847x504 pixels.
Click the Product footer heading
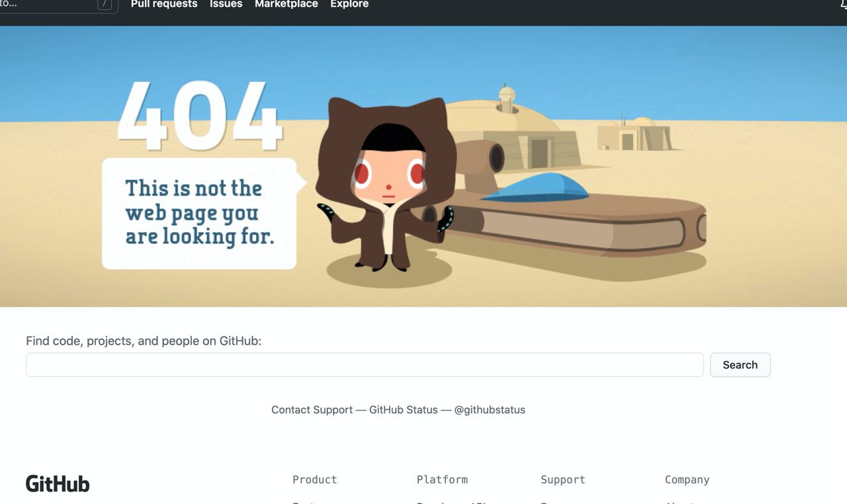click(315, 480)
